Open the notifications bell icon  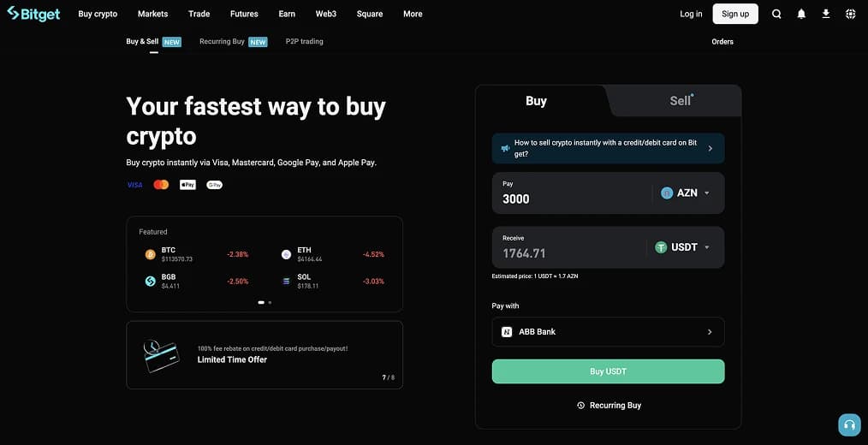(x=801, y=14)
